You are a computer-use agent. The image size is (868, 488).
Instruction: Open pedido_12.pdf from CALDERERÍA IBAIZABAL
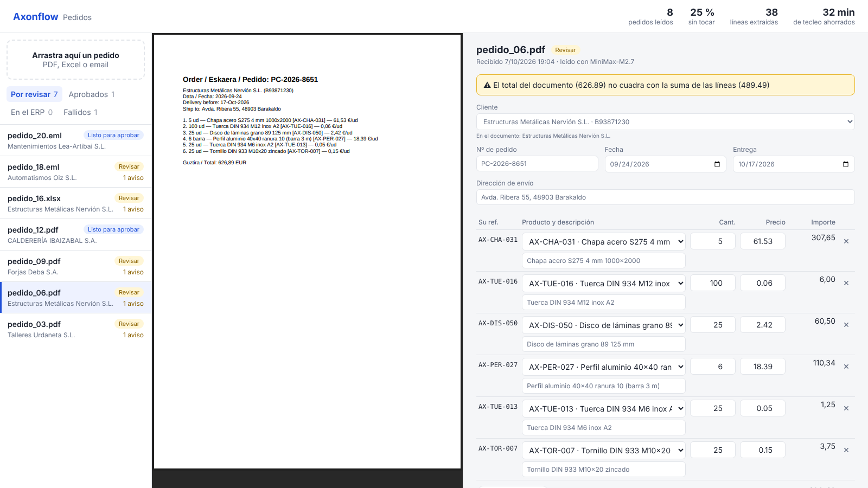(75, 235)
